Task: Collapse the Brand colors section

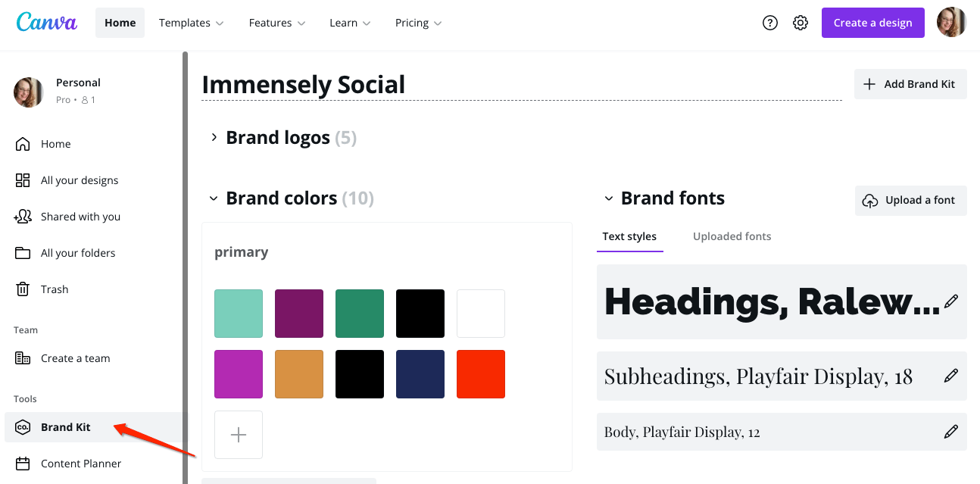Action: (x=214, y=198)
